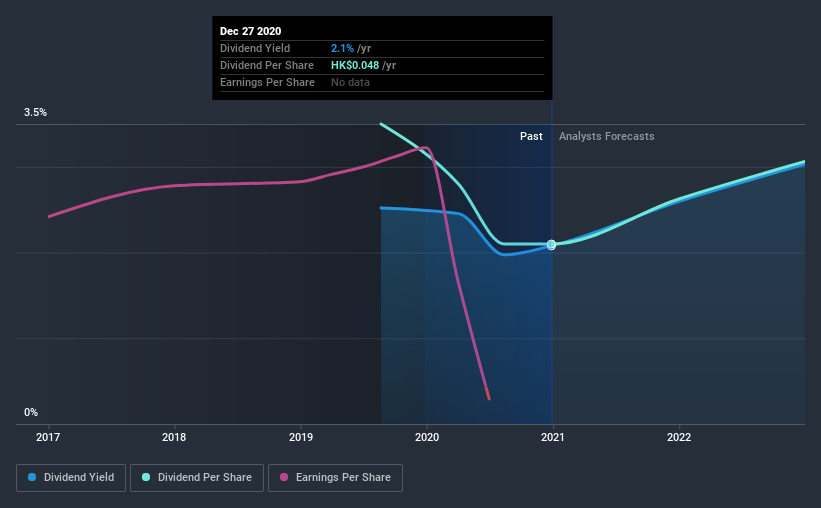Toggle the Dividend Yield legend button
Image resolution: width=821 pixels, height=508 pixels.
click(71, 478)
